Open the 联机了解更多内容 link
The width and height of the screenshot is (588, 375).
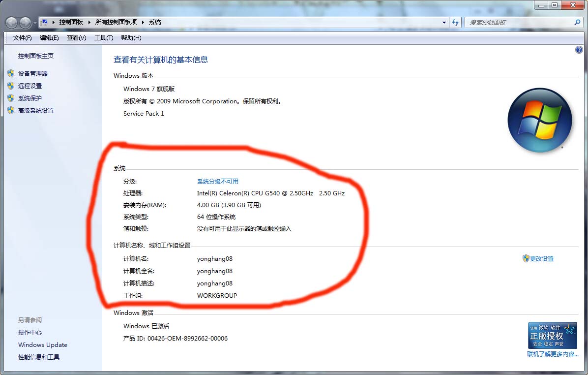click(x=553, y=354)
